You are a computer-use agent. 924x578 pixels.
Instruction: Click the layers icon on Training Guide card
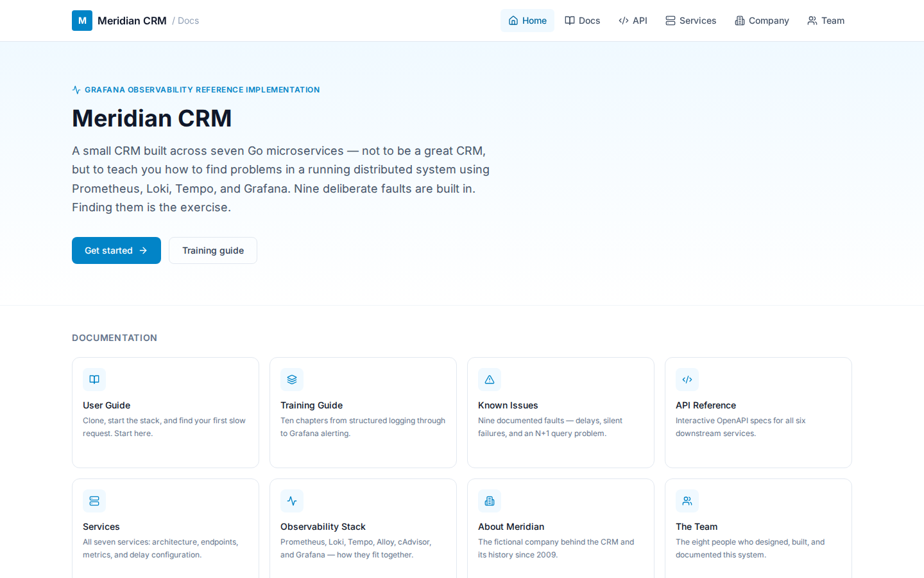[x=292, y=380]
